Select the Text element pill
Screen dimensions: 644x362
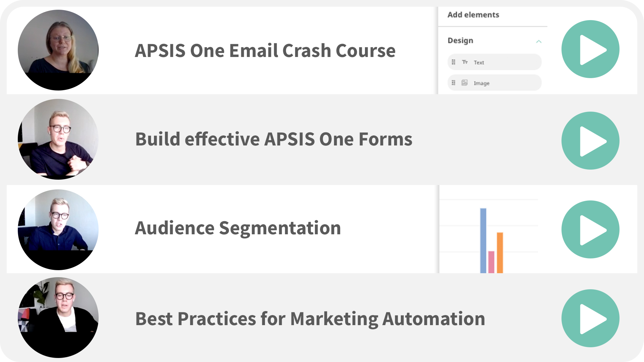click(494, 62)
